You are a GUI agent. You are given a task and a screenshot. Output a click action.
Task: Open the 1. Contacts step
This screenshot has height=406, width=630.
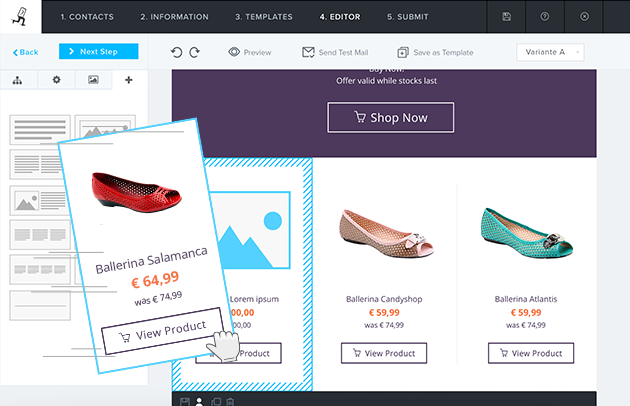pyautogui.click(x=87, y=17)
